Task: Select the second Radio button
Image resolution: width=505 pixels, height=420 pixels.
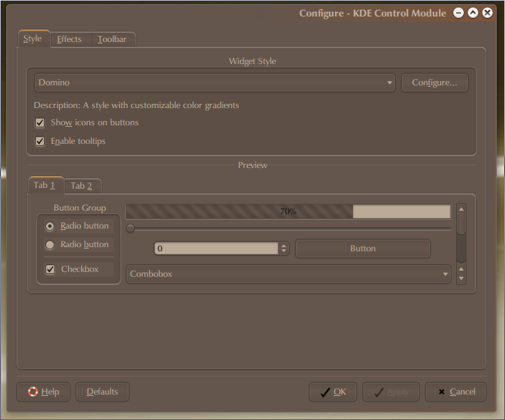Action: coord(50,245)
